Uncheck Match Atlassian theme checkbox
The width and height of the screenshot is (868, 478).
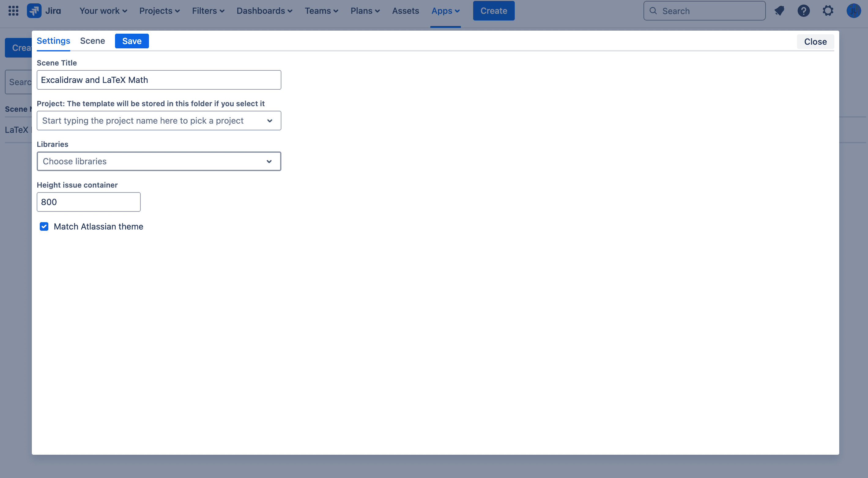click(x=44, y=226)
